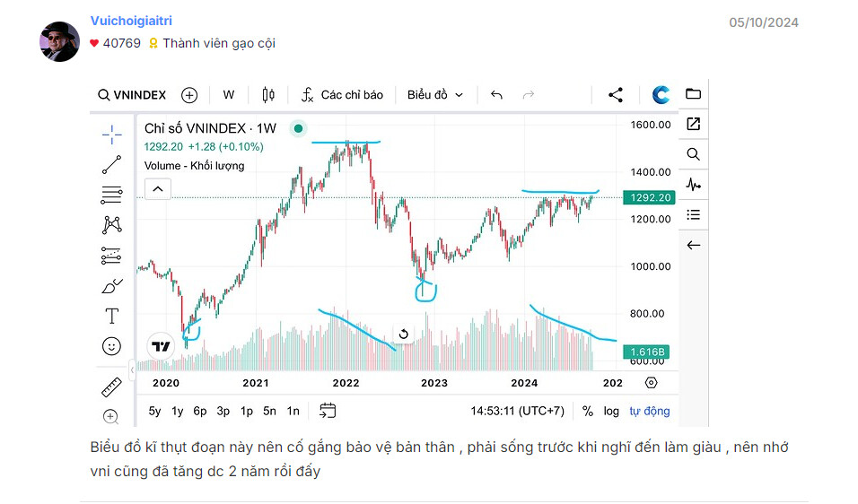The height and width of the screenshot is (504, 858).
Task: Open the emoji sticker tool
Action: click(x=111, y=346)
